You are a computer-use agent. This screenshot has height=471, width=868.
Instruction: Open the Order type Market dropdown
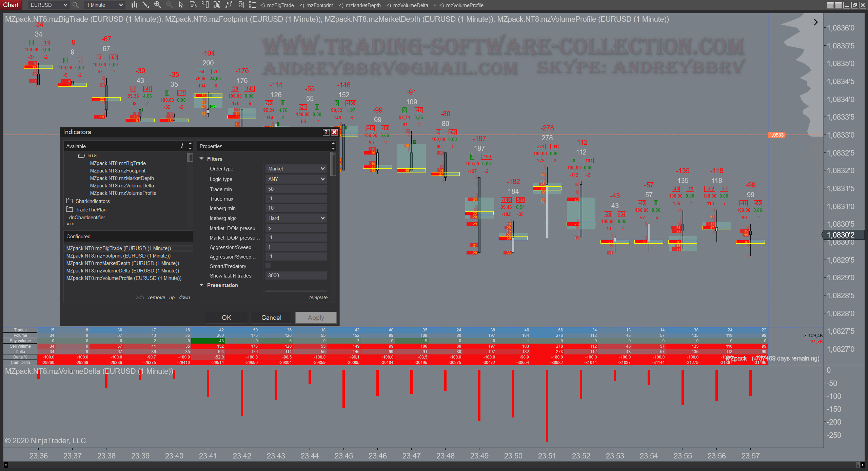pyautogui.click(x=296, y=169)
